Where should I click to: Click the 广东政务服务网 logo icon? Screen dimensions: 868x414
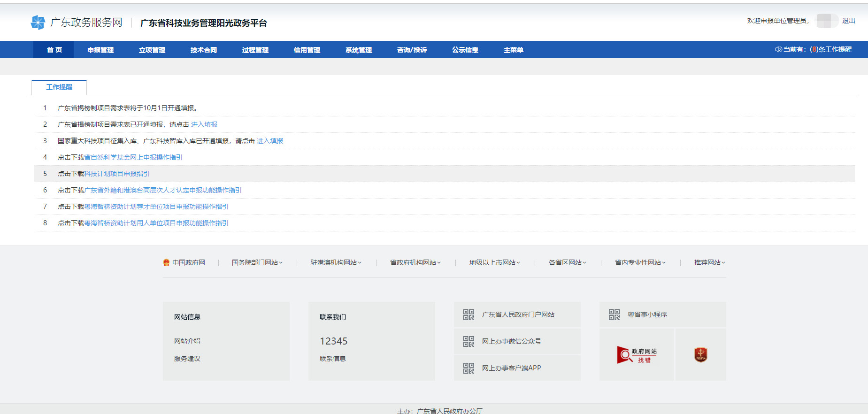point(38,23)
